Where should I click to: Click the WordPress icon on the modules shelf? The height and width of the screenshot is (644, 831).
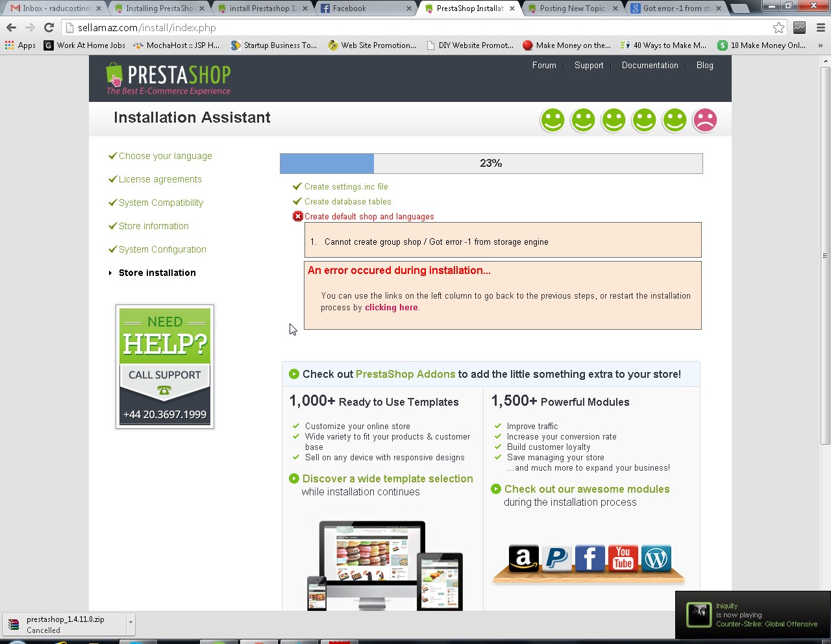656,558
